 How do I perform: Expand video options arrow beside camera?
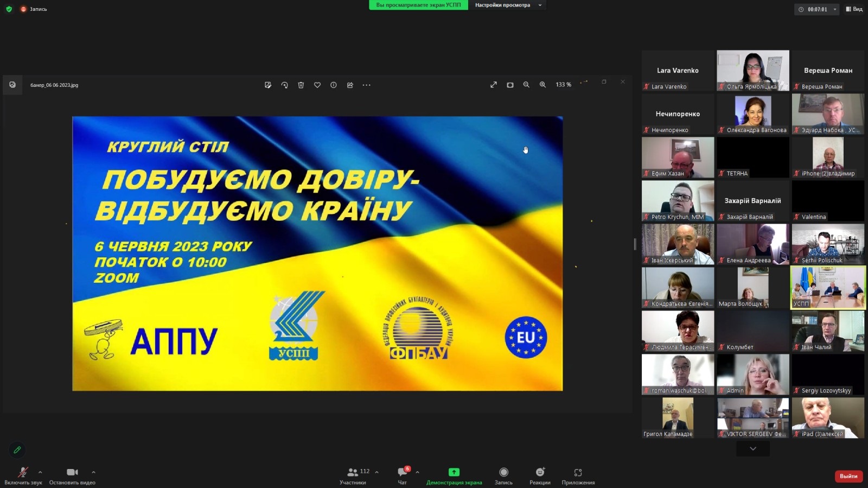93,472
